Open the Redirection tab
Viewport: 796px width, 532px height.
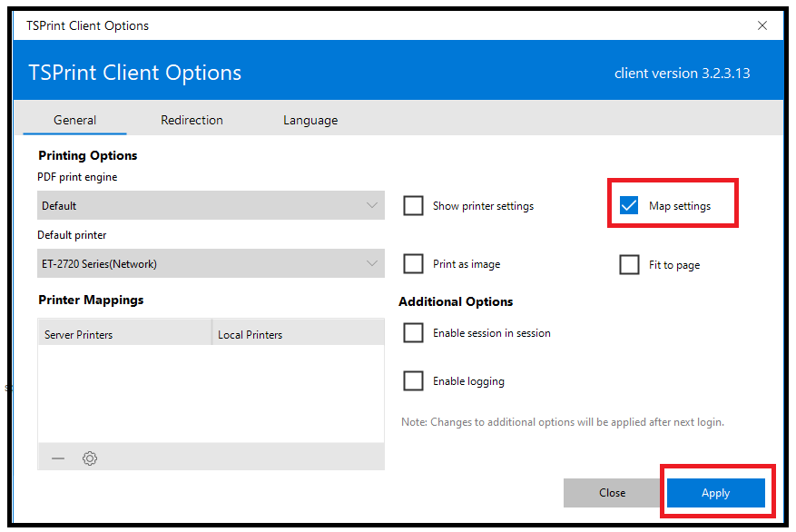coord(192,121)
